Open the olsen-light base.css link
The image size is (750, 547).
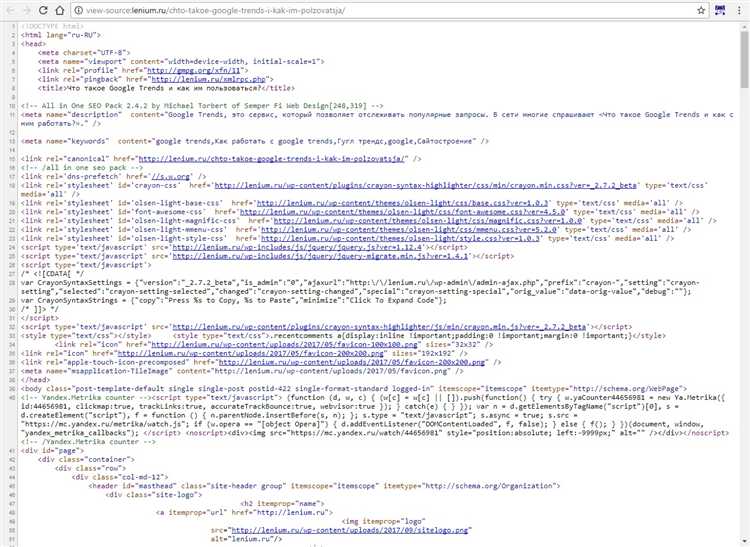point(402,203)
